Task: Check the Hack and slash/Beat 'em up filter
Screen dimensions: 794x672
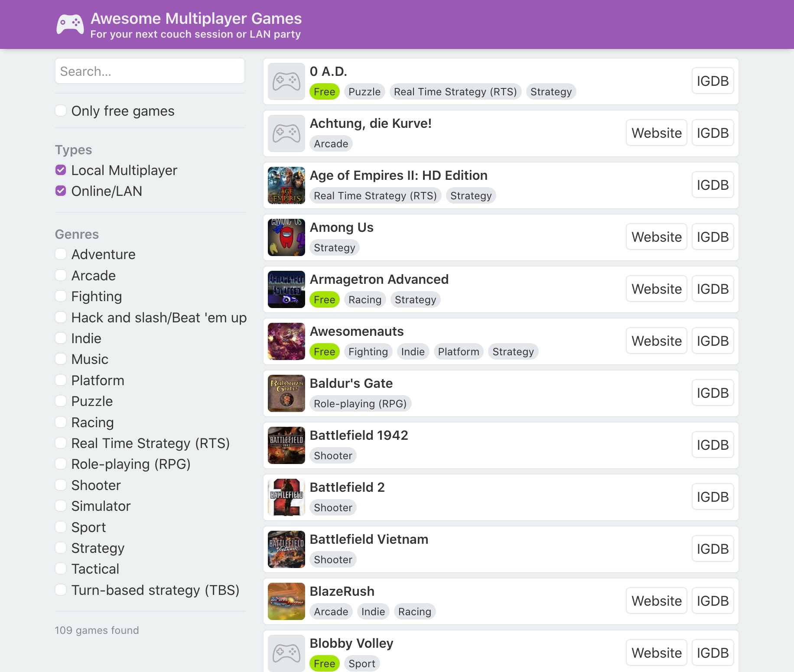Action: pos(61,317)
